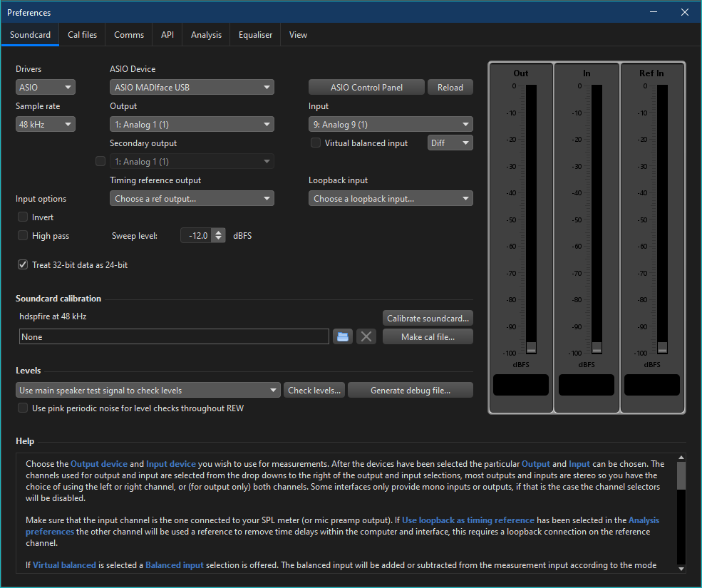Choose a loopback input dropdown
This screenshot has width=702, height=588.
[x=391, y=199]
